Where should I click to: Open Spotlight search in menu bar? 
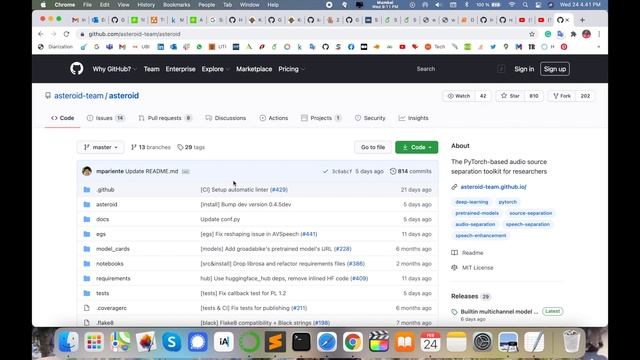pyautogui.click(x=525, y=5)
